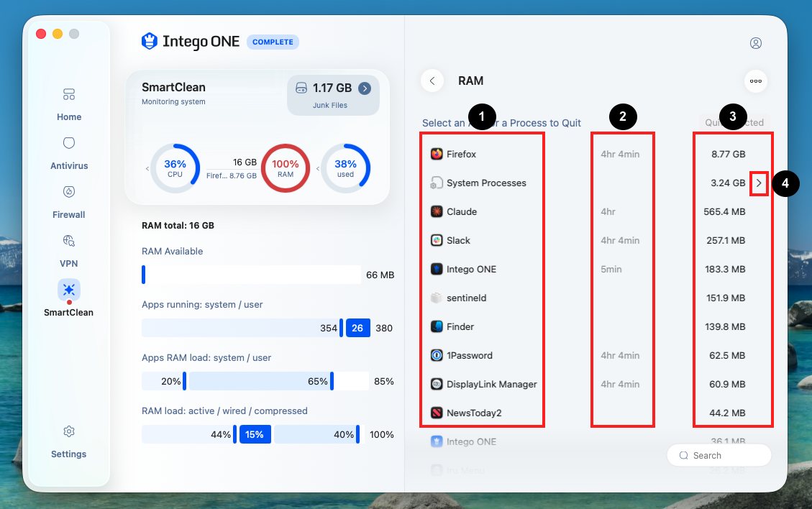Click the 565.4 MB memory value
The image size is (812, 509).
click(x=724, y=212)
